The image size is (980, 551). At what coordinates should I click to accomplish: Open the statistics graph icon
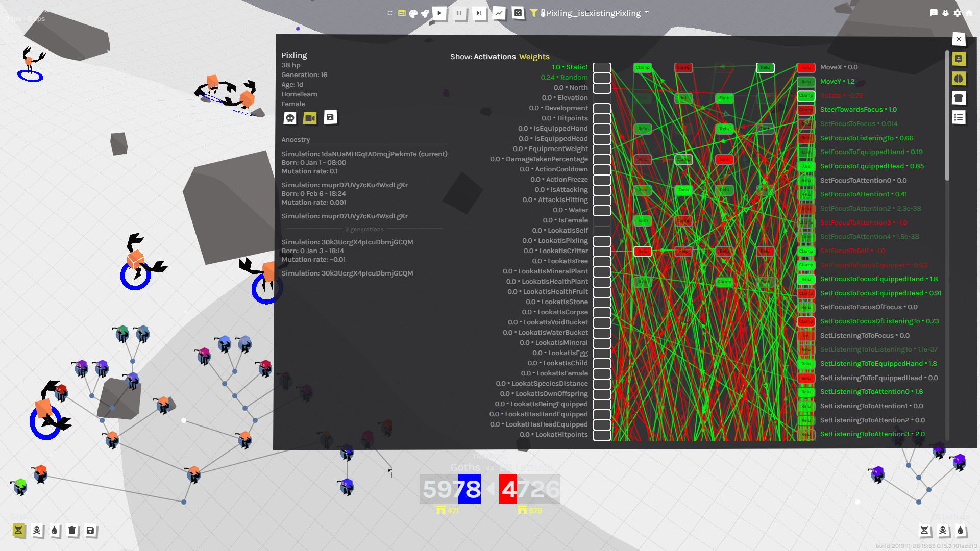pyautogui.click(x=499, y=13)
